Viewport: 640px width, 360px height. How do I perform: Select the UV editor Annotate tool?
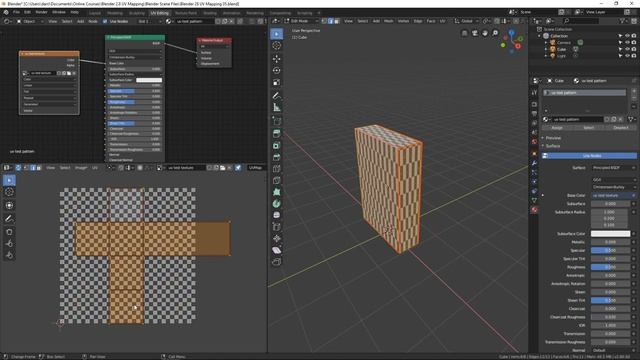(9, 219)
